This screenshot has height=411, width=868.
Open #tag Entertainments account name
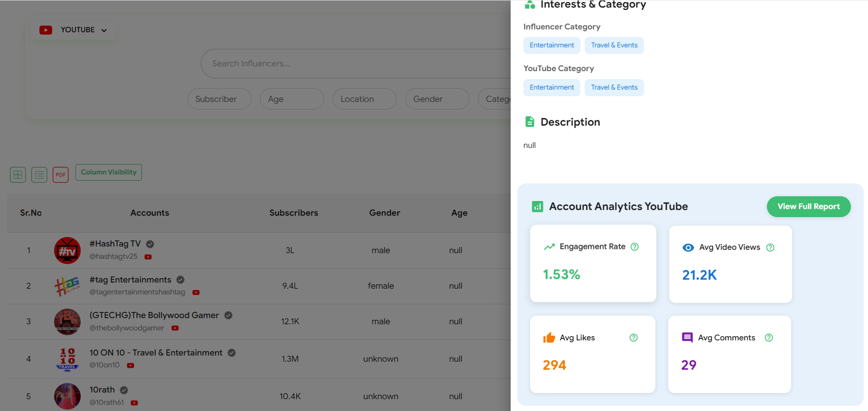point(131,280)
